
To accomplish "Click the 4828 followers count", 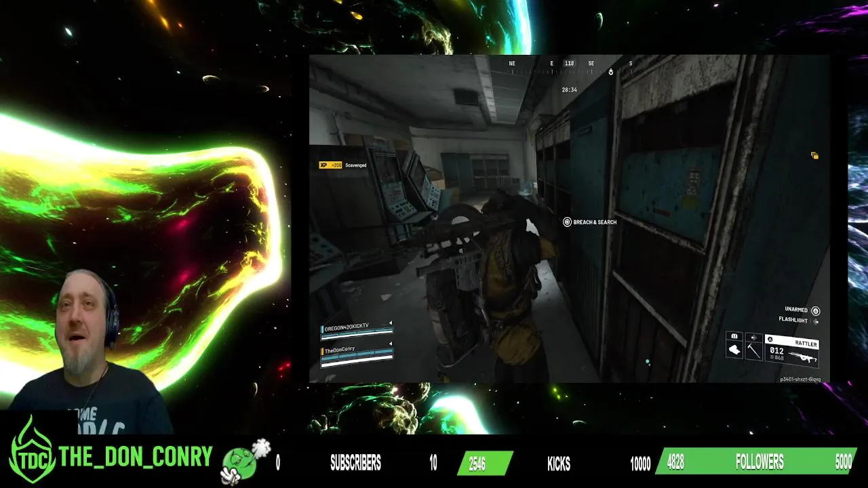I will click(x=675, y=462).
